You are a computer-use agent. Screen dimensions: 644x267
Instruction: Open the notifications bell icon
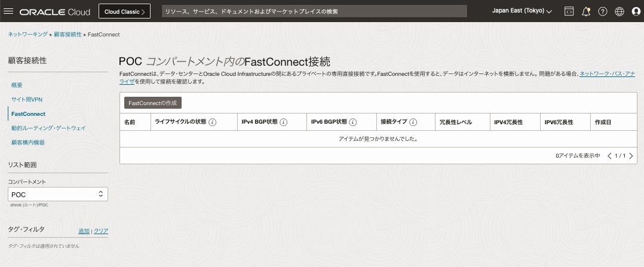pos(586,11)
